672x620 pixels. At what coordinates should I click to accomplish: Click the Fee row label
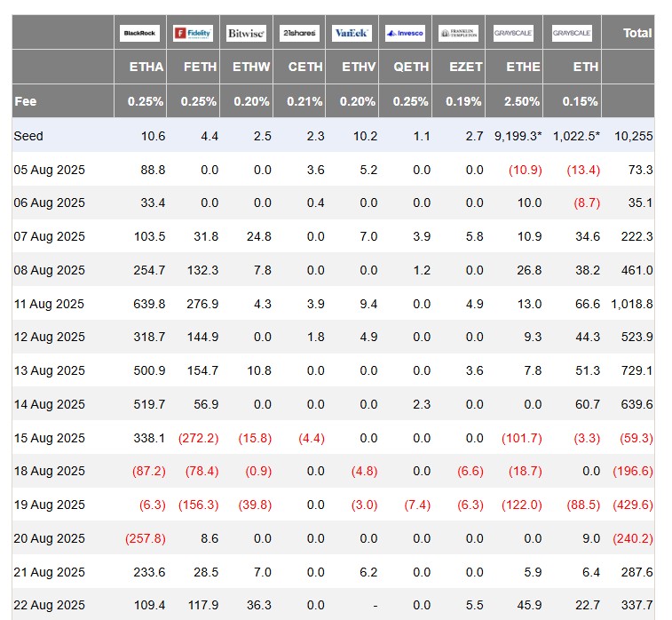pyautogui.click(x=26, y=101)
